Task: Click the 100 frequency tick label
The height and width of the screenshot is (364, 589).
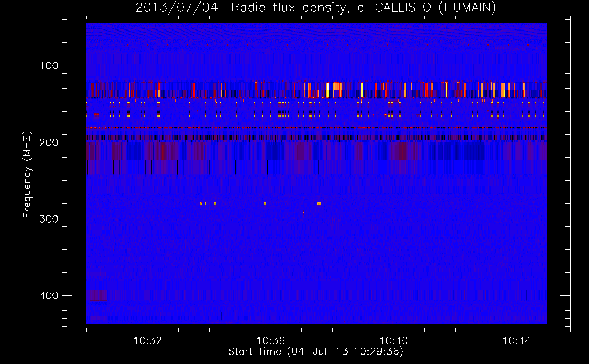Action: tap(49, 66)
